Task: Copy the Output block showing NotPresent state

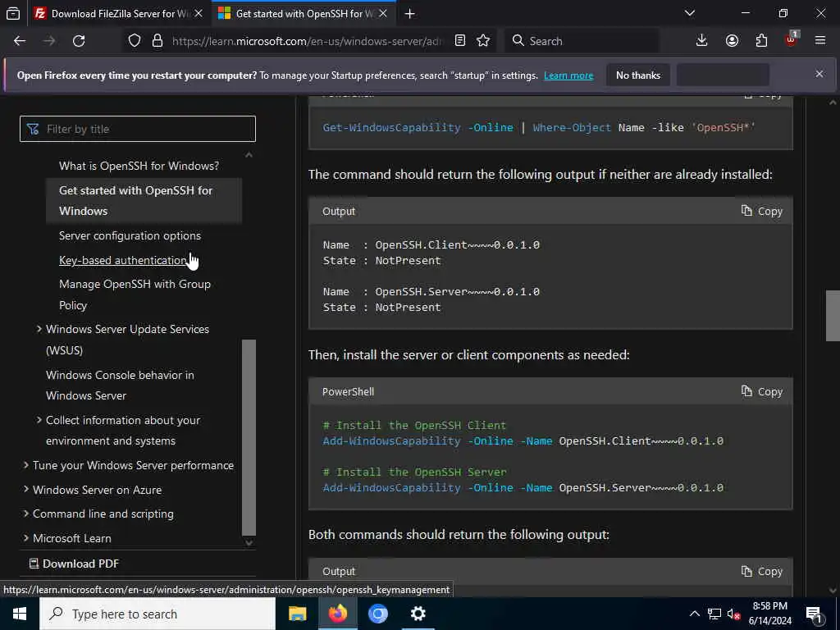Action: [x=762, y=211]
